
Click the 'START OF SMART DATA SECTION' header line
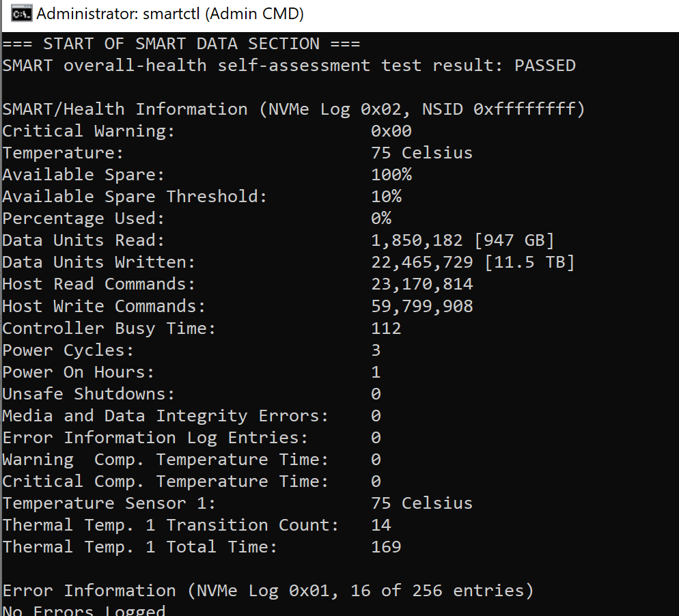[181, 44]
